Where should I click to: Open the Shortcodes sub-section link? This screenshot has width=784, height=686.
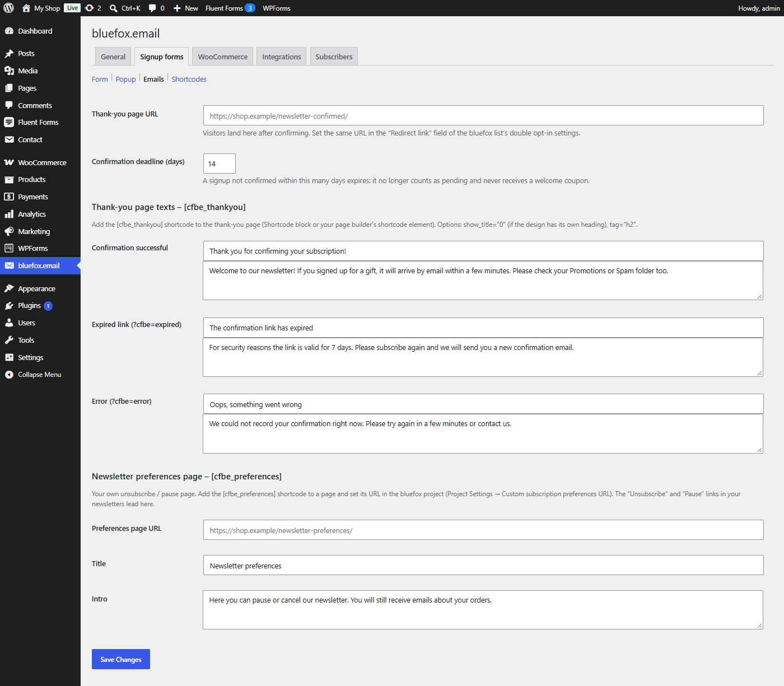click(x=189, y=79)
